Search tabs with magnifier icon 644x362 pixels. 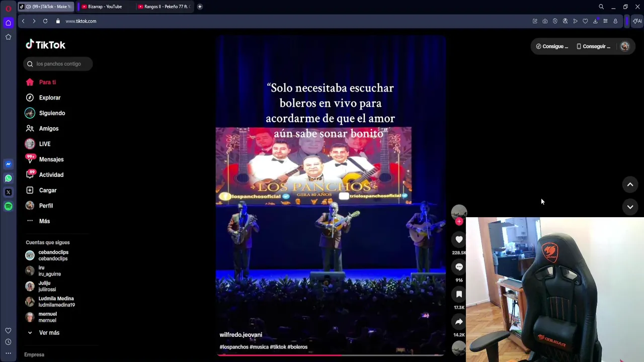(601, 7)
